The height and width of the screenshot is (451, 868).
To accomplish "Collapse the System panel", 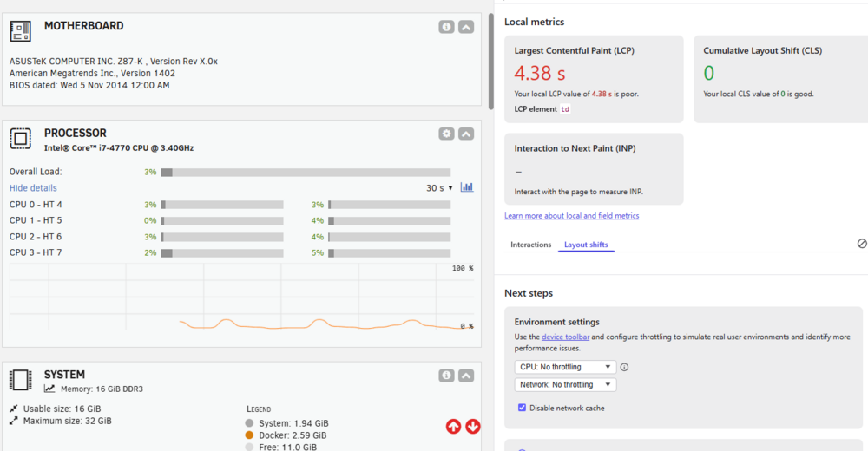I will click(x=466, y=376).
